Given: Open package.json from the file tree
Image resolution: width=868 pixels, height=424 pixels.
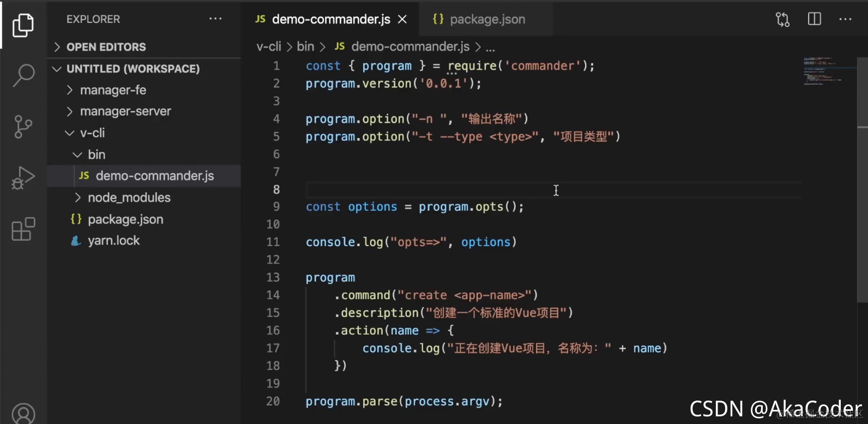Looking at the screenshot, I should point(144,219).
